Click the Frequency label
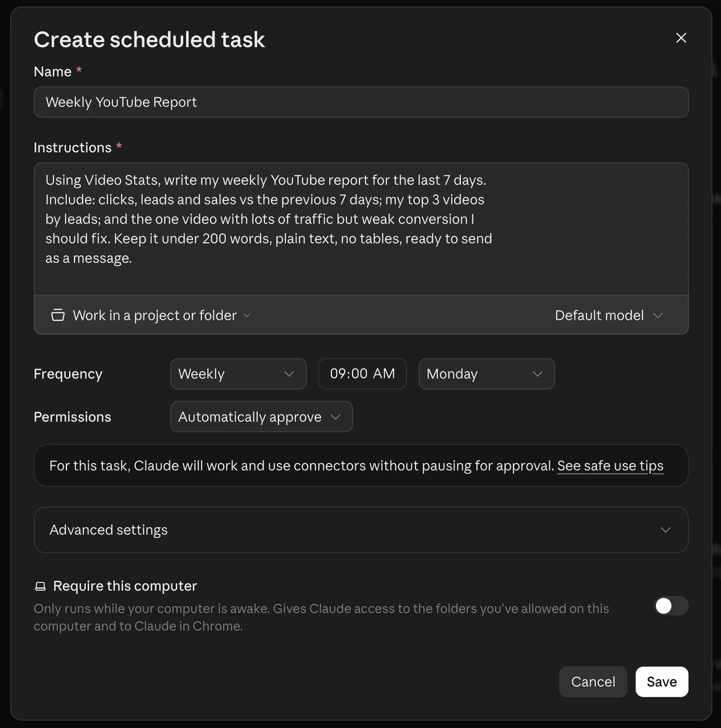 click(x=68, y=374)
